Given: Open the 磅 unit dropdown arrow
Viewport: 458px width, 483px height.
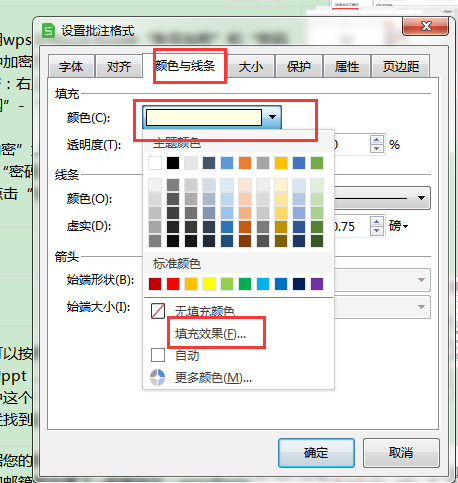Looking at the screenshot, I should pyautogui.click(x=405, y=227).
